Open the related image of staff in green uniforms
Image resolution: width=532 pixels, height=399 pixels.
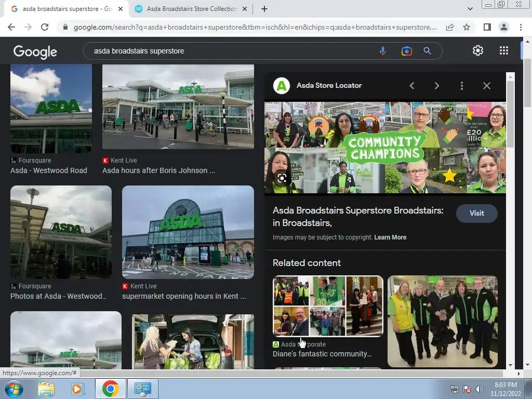tap(443, 321)
